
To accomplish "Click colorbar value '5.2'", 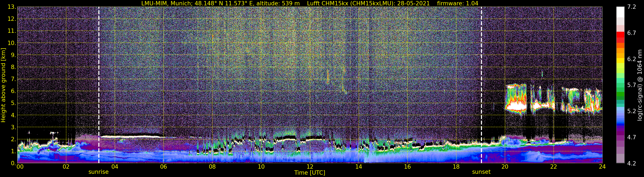I will 632,111.
